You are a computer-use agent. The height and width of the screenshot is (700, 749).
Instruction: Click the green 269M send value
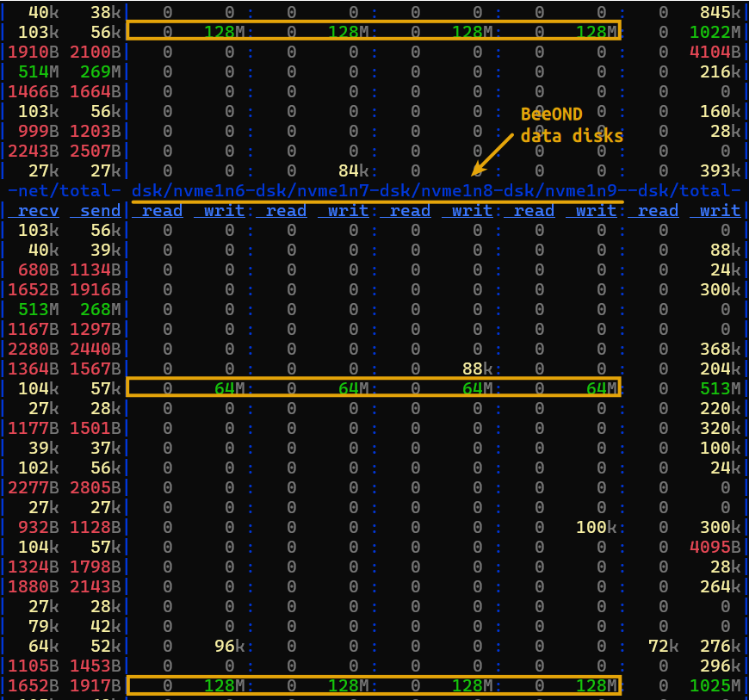pyautogui.click(x=101, y=71)
